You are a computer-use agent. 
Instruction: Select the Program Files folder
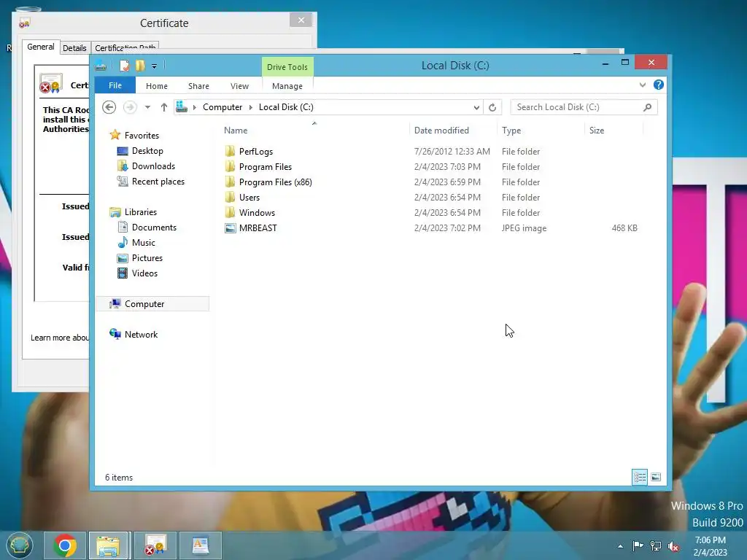tap(266, 167)
